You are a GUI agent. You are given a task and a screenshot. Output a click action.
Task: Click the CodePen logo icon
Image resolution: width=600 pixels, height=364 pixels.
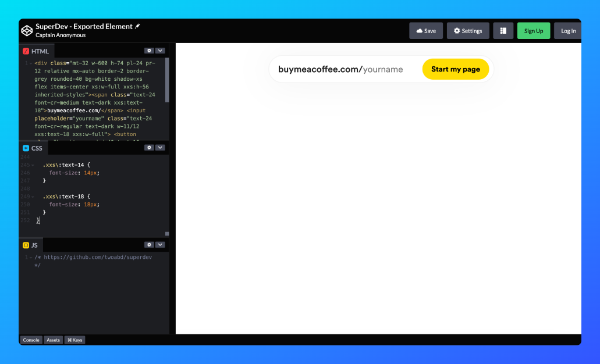(x=27, y=31)
